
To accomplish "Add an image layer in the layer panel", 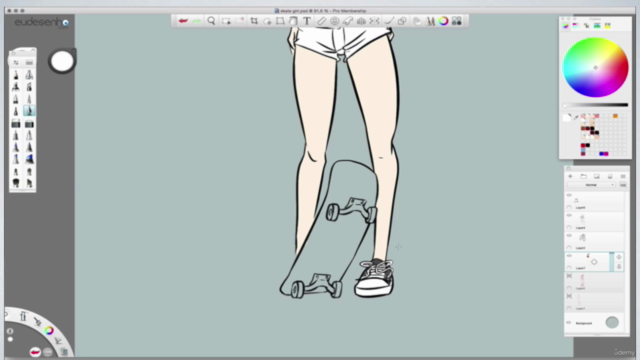I will click(597, 176).
